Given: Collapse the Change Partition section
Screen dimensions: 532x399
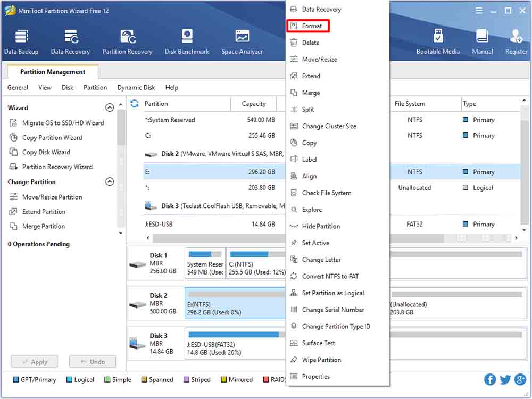Looking at the screenshot, I should [x=110, y=181].
